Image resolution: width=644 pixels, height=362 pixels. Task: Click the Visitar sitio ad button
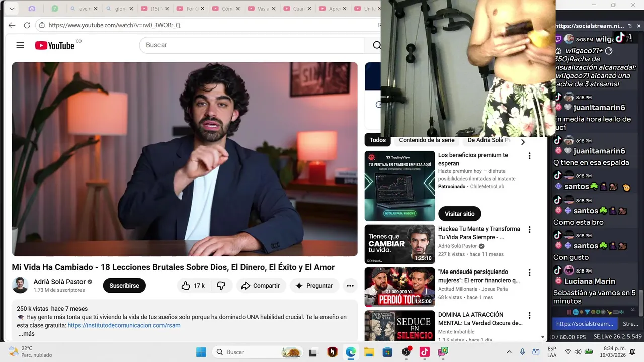click(x=459, y=214)
